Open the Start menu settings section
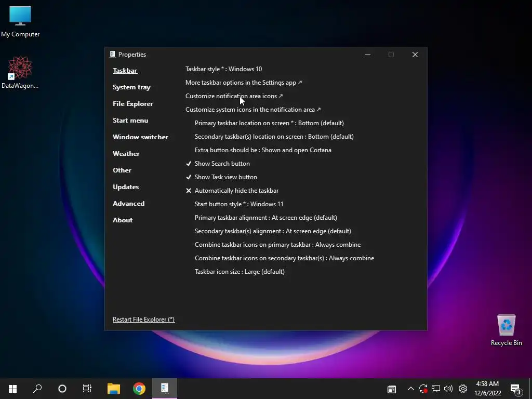This screenshot has height=399, width=532. 130,121
